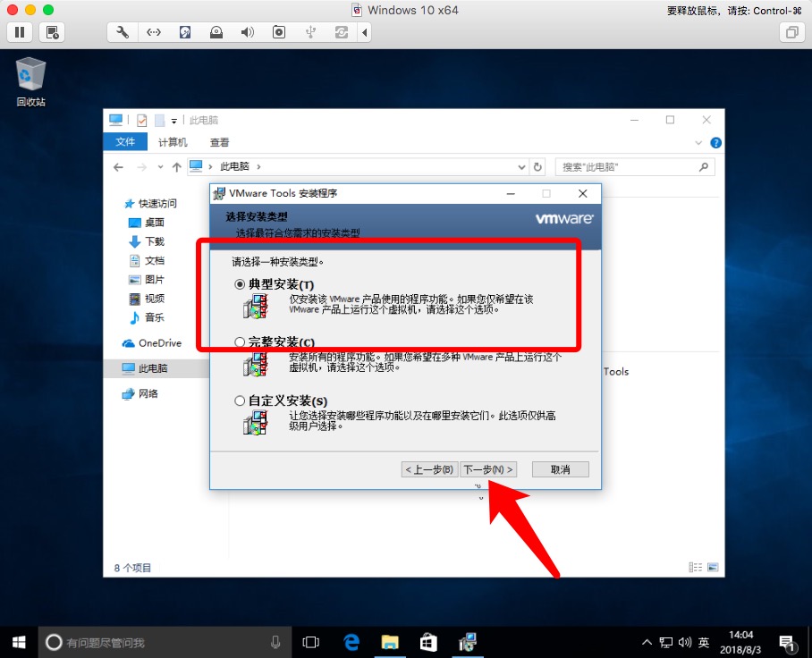Click the unity view icon at top right
This screenshot has height=658, width=812.
pos(791,32)
